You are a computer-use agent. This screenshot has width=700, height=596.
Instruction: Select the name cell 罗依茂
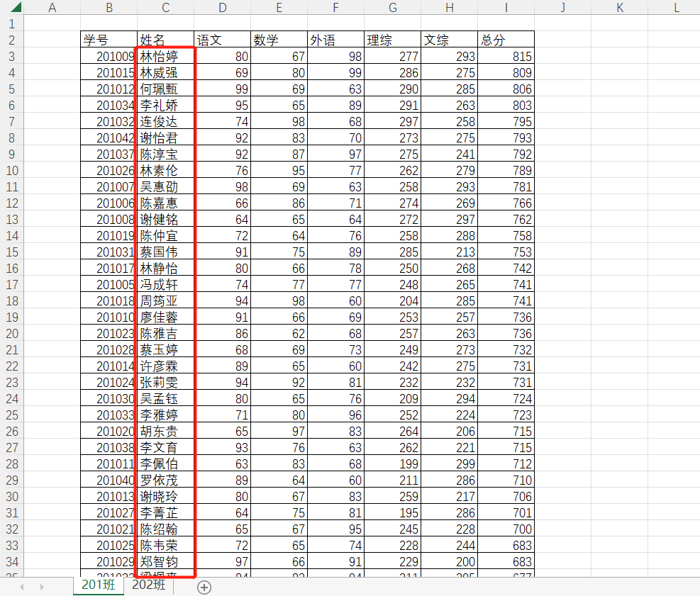[x=166, y=480]
